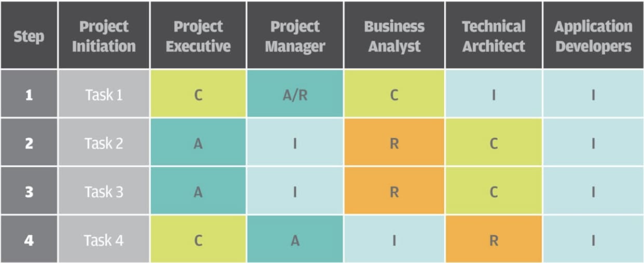The image size is (644, 263).
Task: Select step number 1 cell
Action: click(29, 95)
